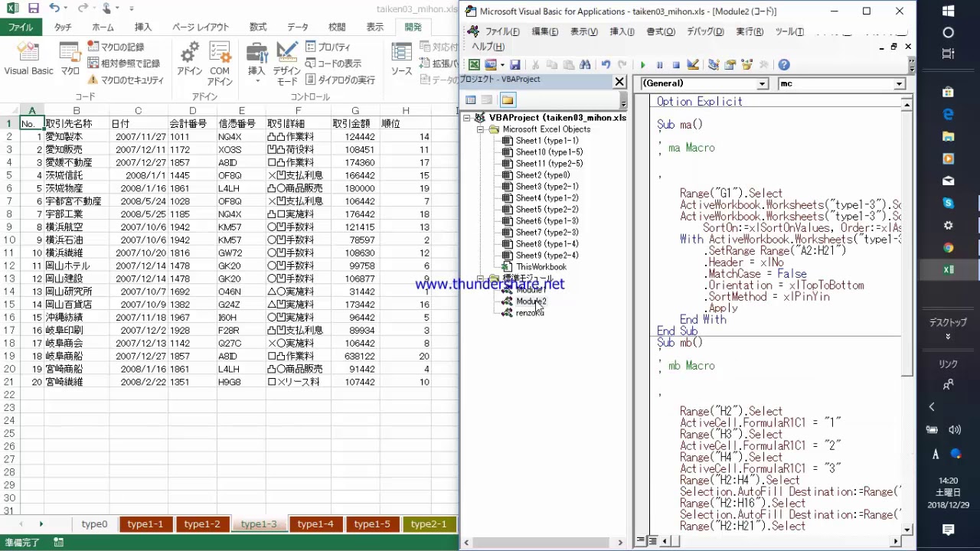The height and width of the screenshot is (551, 980).
Task: Toggle デザインモード (Design Mode) in ribbon
Action: 287,63
